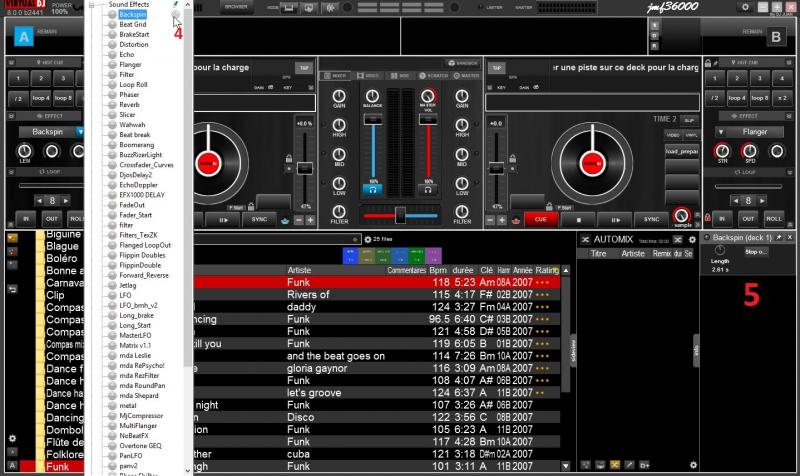
Task: Choose Echo from the Sound Effects list
Action: coord(125,54)
